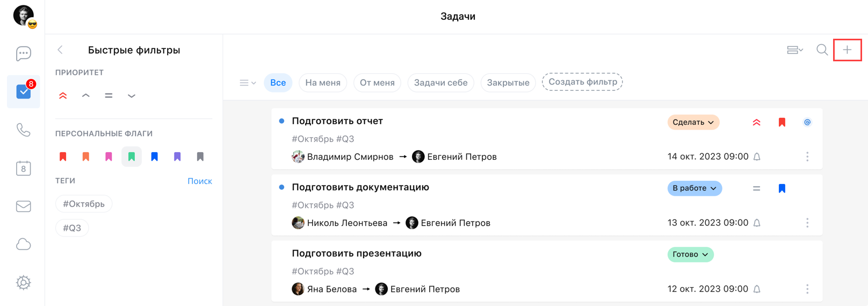Click the plus icon to add task
This screenshot has width=868, height=306.
coord(847,50)
